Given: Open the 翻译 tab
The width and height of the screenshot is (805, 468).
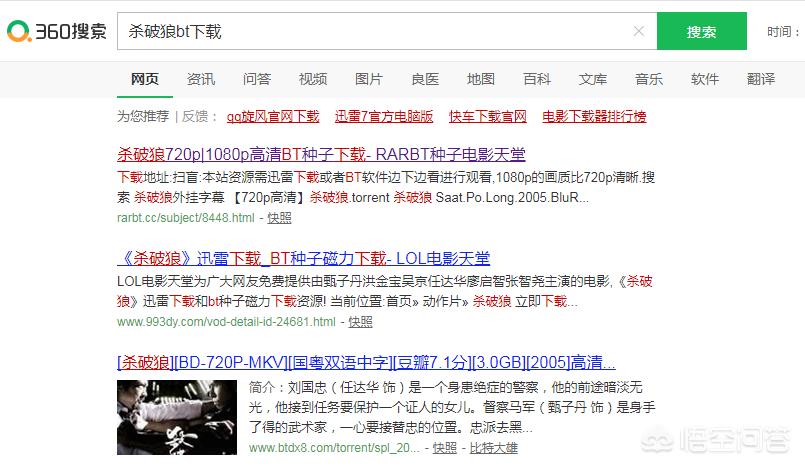Looking at the screenshot, I should pyautogui.click(x=761, y=79).
